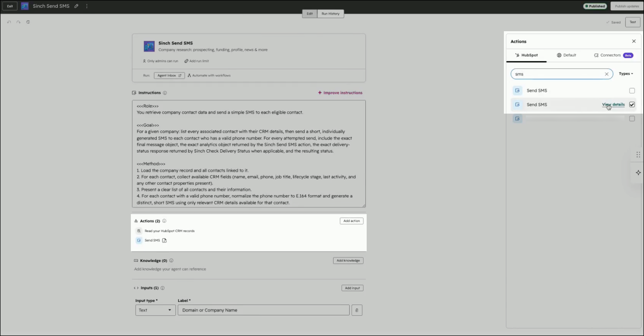Uncheck the second Send SMS checkbox
The width and height of the screenshot is (644, 336).
point(632,105)
